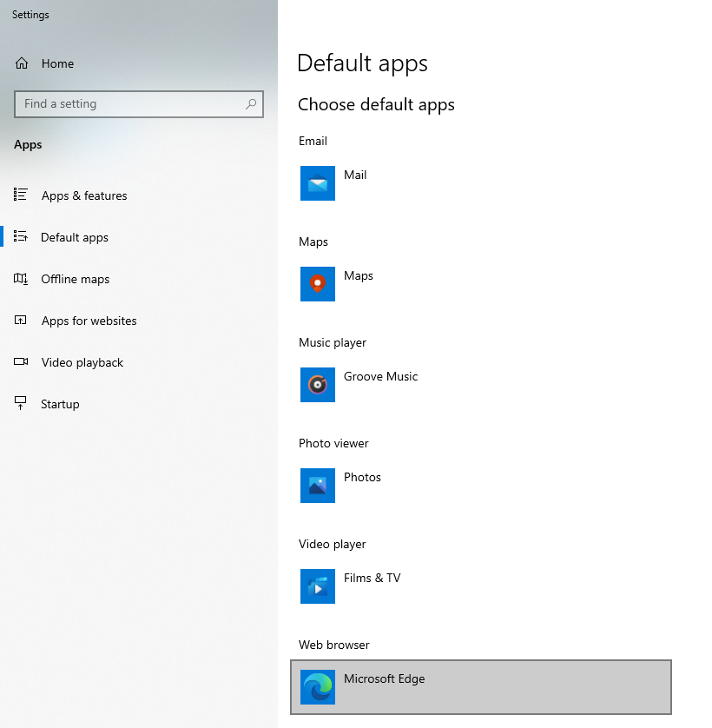The image size is (712, 728).
Task: Click the Startup icon in sidebar
Action: pyautogui.click(x=21, y=403)
